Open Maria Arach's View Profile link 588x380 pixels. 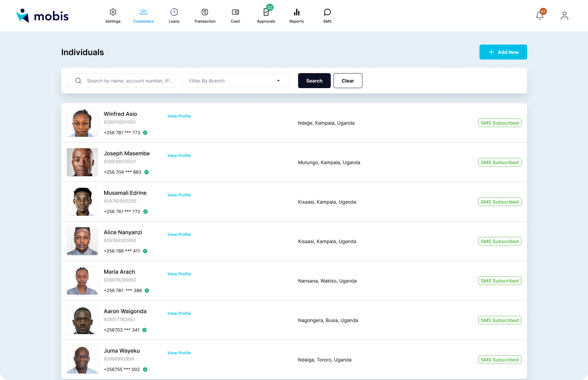click(x=179, y=274)
